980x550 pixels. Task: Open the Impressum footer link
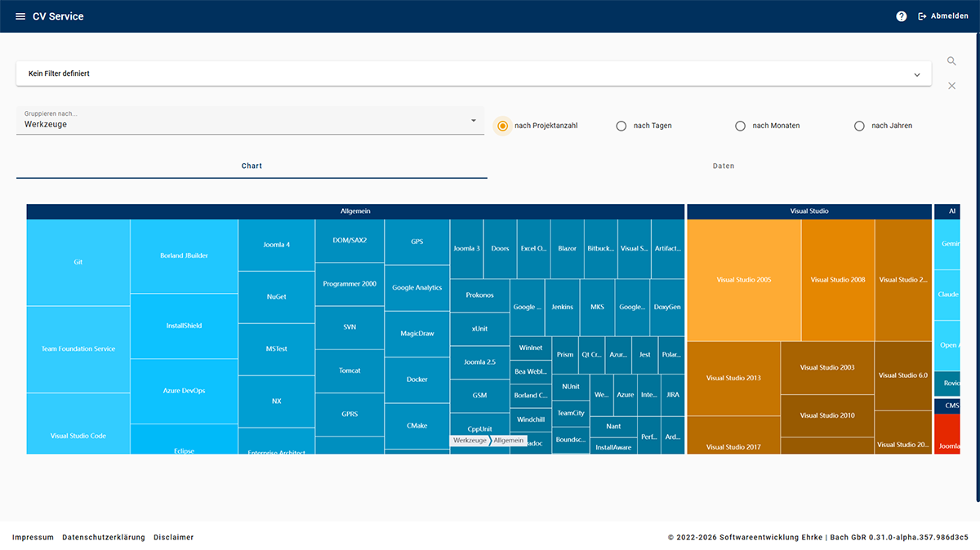point(33,538)
